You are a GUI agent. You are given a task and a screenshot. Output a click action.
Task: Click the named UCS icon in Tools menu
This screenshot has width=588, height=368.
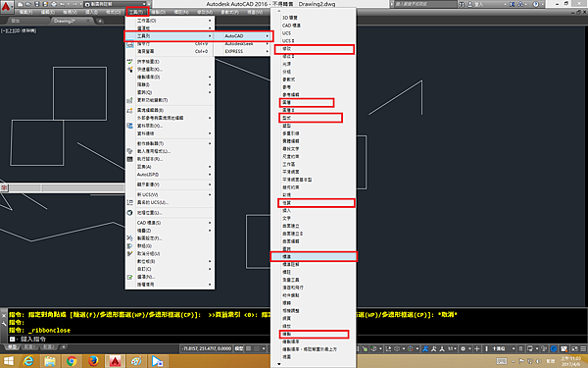(130, 202)
